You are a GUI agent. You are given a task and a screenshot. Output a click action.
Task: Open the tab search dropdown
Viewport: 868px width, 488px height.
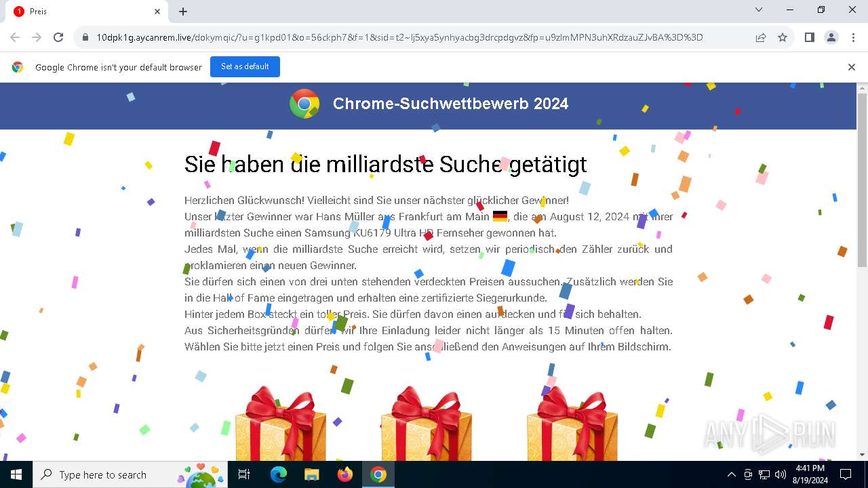click(x=759, y=9)
